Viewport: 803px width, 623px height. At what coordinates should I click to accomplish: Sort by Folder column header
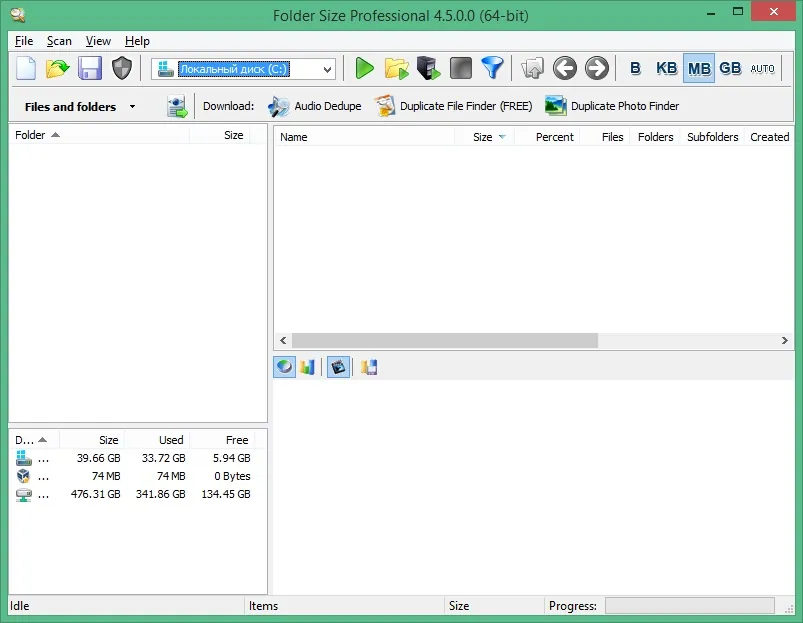(x=99, y=135)
